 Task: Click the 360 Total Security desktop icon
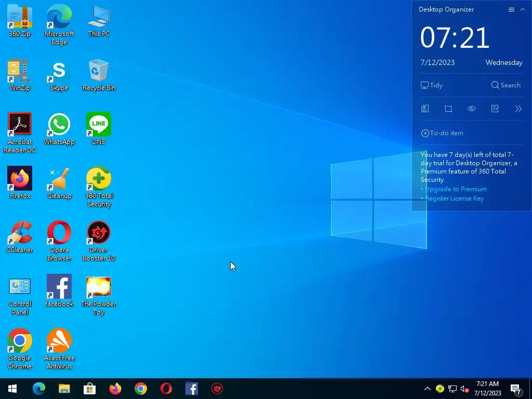[x=99, y=187]
